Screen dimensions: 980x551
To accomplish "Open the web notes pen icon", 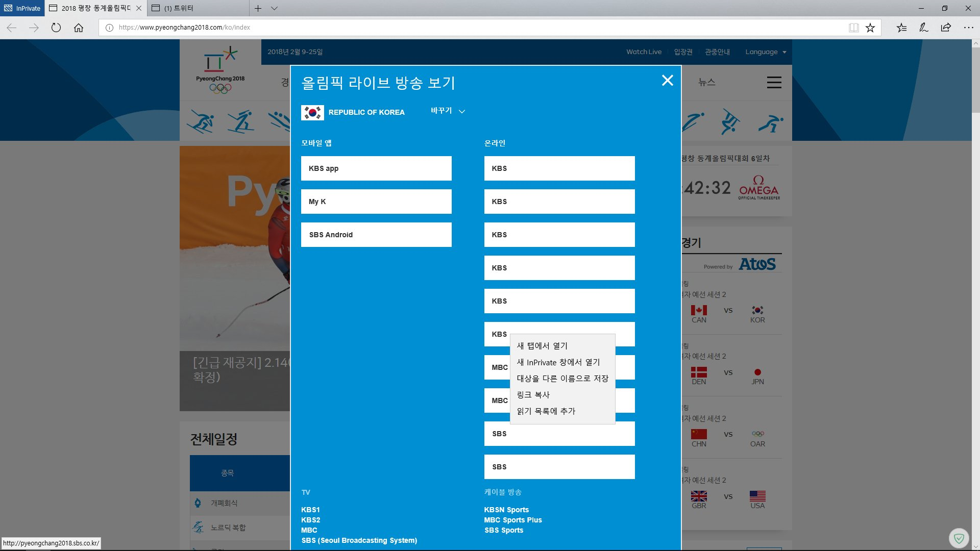I will coord(923,28).
